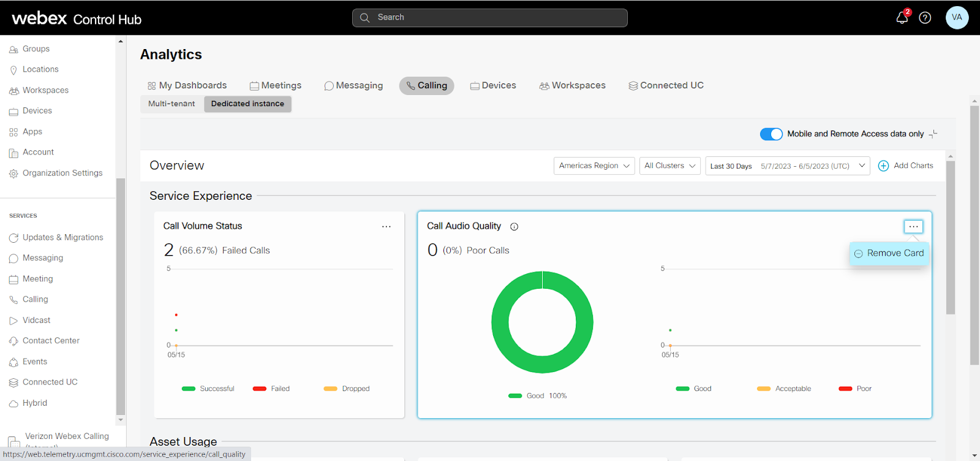Switch to My Dashboards tab
The width and height of the screenshot is (980, 461).
click(x=187, y=86)
